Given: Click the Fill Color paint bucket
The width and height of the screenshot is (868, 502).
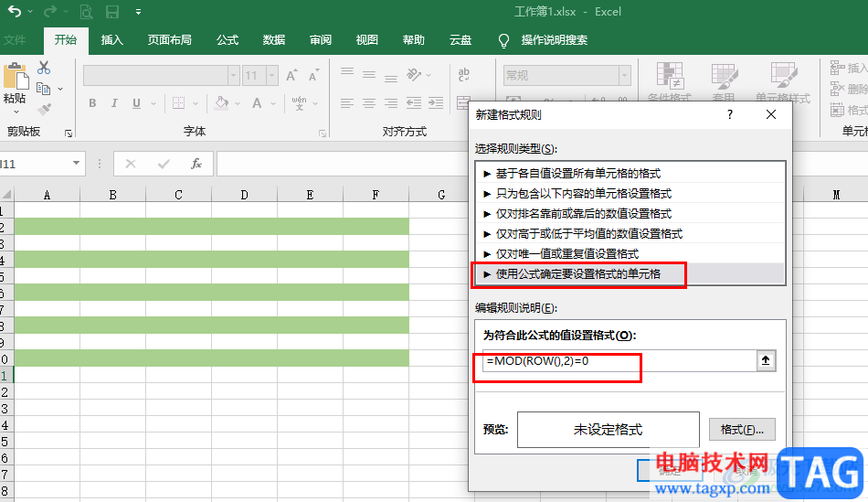Looking at the screenshot, I should [x=221, y=103].
